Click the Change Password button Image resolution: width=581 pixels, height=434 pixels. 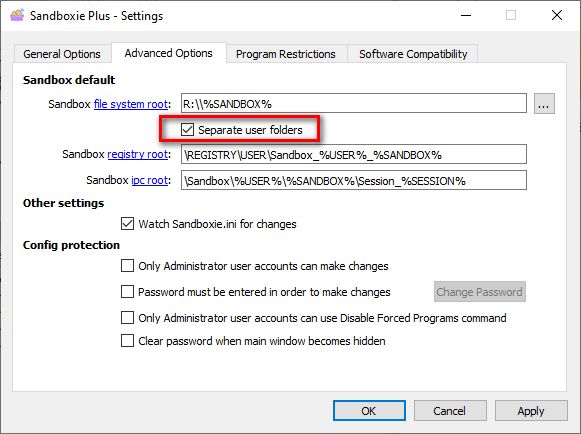pyautogui.click(x=479, y=292)
